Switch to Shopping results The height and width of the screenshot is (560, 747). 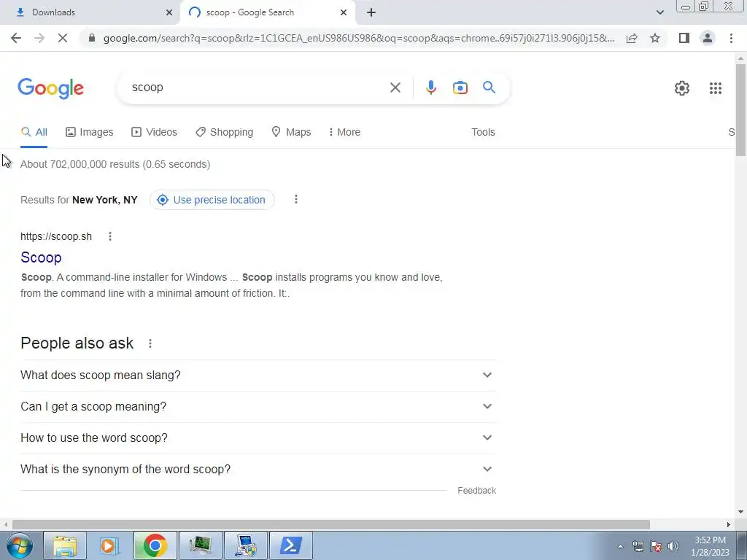225,132
